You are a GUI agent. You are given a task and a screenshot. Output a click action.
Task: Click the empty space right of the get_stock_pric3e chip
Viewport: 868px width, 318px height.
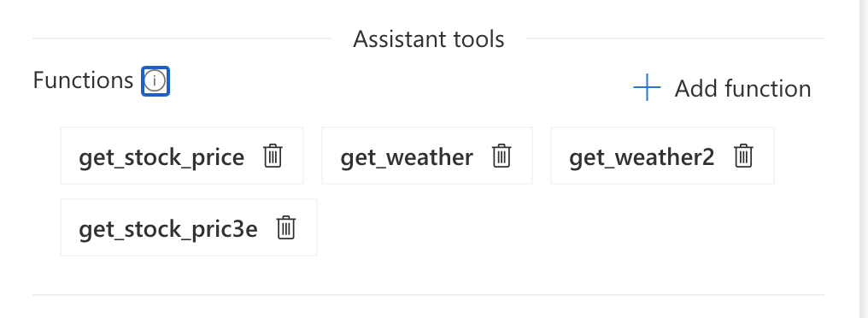tap(570, 227)
